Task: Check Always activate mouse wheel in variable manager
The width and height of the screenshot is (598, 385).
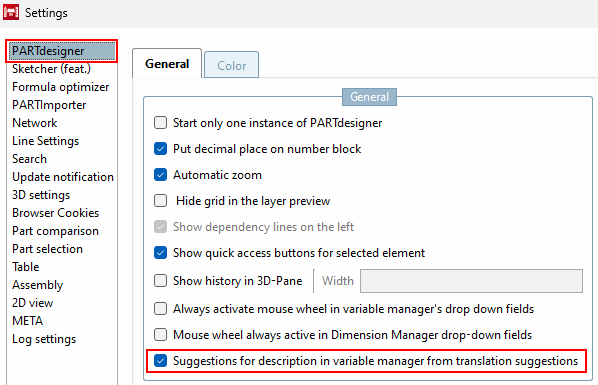Action: [161, 309]
